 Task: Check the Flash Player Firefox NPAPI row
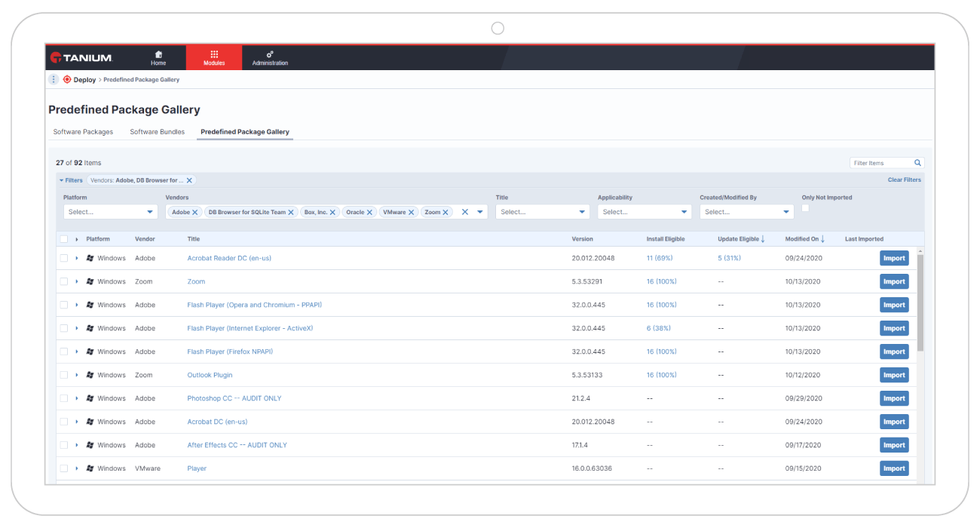click(x=64, y=351)
